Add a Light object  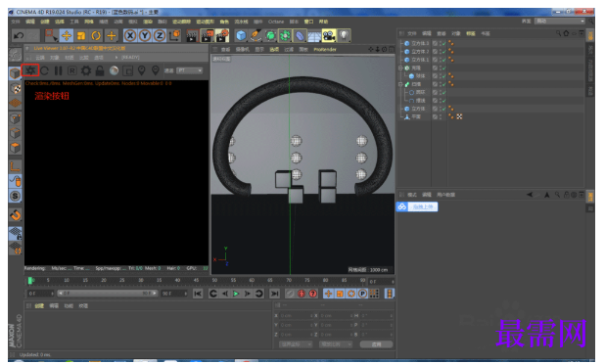(x=344, y=36)
